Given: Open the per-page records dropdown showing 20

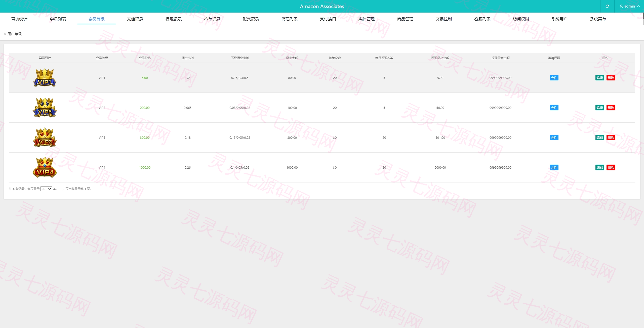Looking at the screenshot, I should (x=46, y=189).
